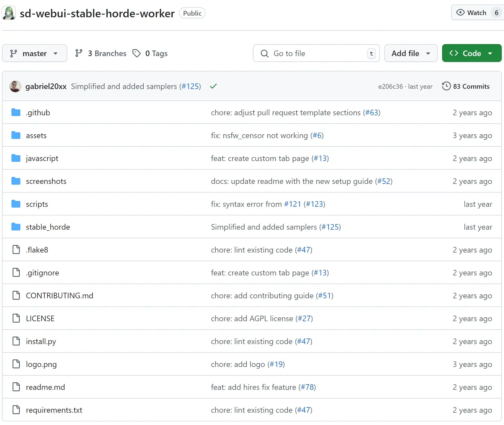The height and width of the screenshot is (425, 504).
Task: Open 'chore: add AGPL license' commit message
Action: 252,318
